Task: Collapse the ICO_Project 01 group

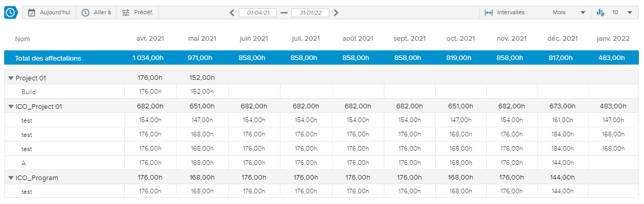Action: click(x=11, y=107)
